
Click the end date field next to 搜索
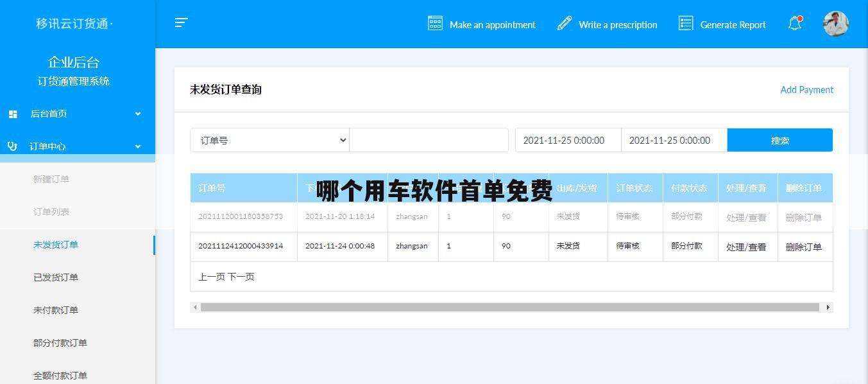(674, 140)
